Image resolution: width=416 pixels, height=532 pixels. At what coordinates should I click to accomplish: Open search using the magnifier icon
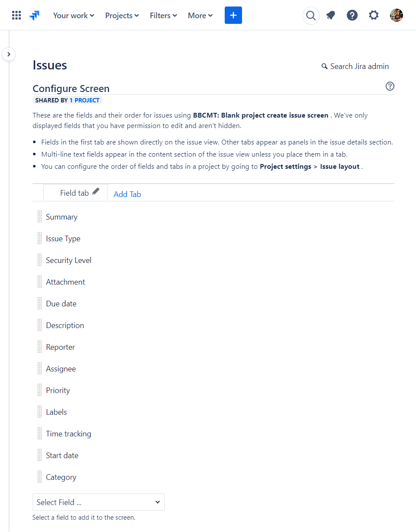(x=311, y=15)
